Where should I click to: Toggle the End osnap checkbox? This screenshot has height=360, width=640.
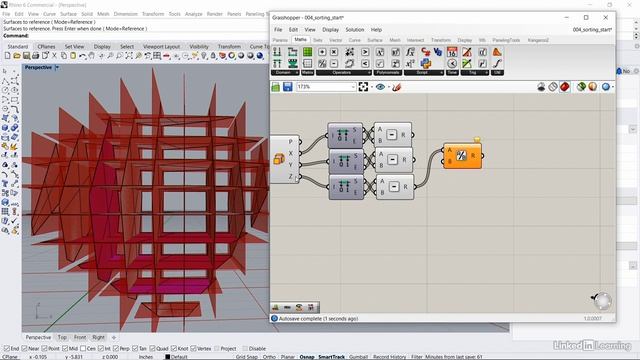(7, 349)
